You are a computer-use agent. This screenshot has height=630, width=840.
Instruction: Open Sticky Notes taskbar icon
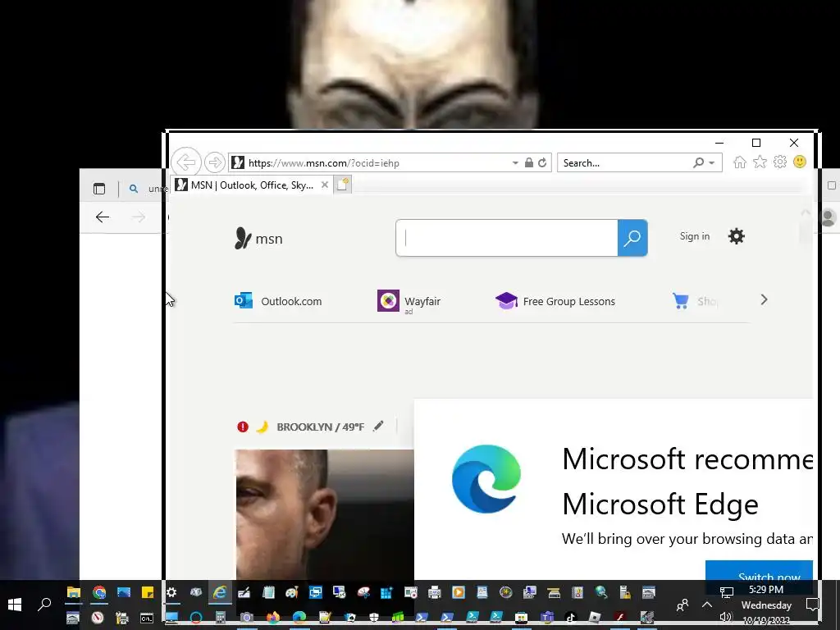pyautogui.click(x=148, y=592)
